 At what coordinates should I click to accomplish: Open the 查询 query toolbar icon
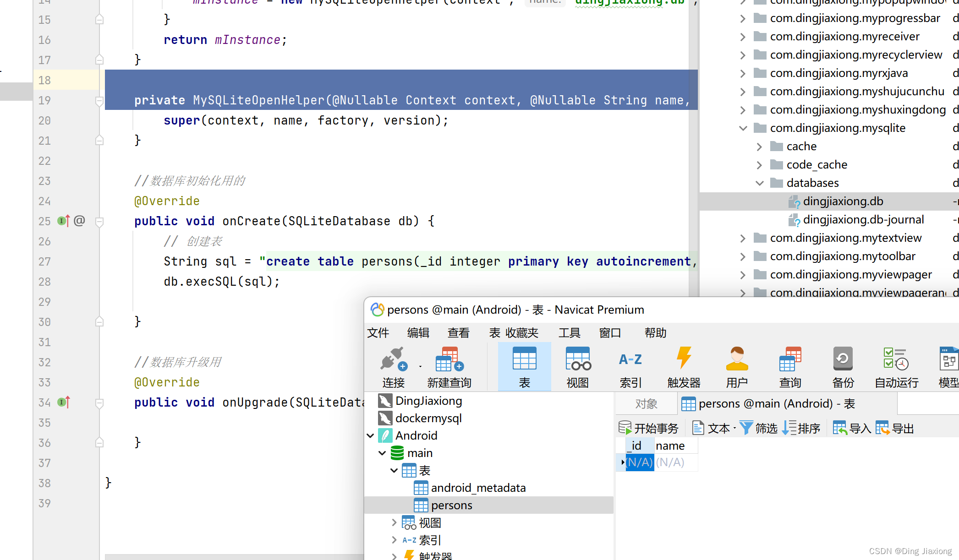click(790, 367)
